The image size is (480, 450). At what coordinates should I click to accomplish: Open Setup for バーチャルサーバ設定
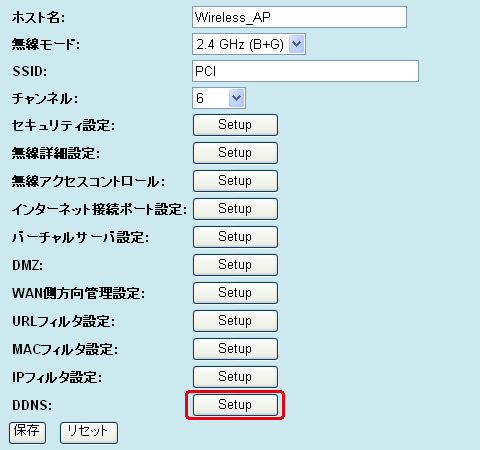[235, 237]
